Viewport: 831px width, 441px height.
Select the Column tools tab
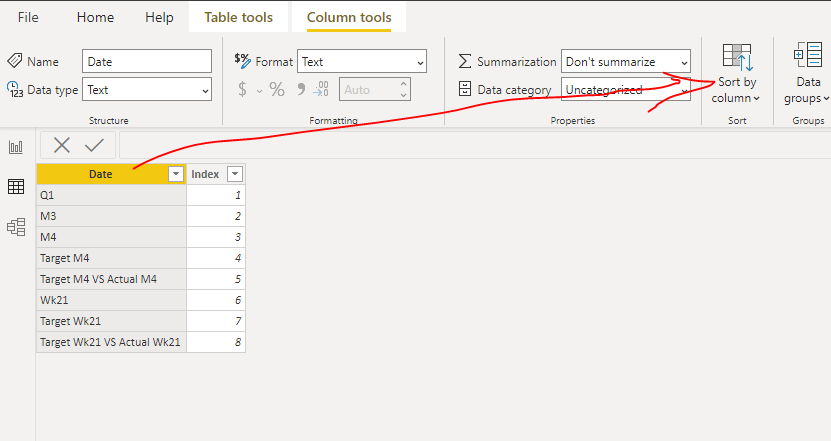349,17
